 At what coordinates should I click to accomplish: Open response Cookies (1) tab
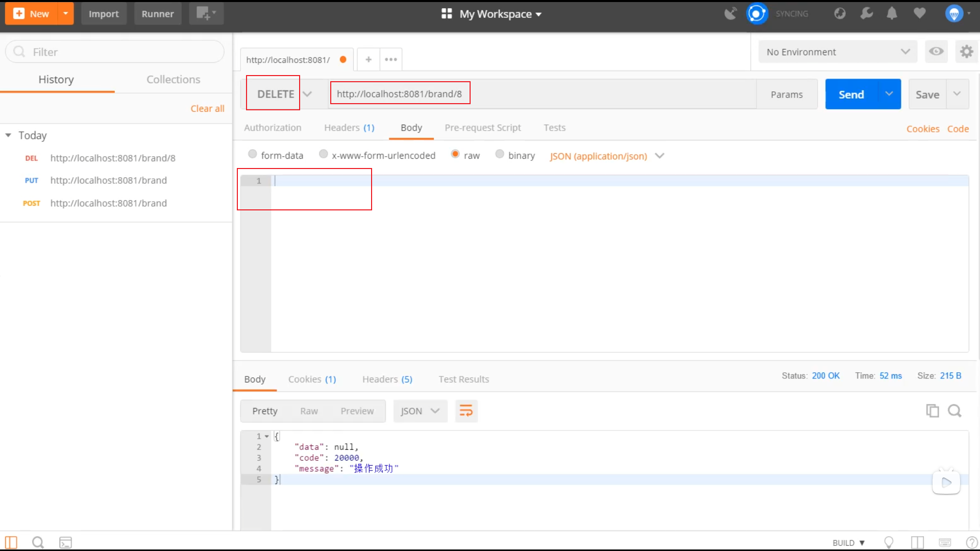tap(312, 379)
